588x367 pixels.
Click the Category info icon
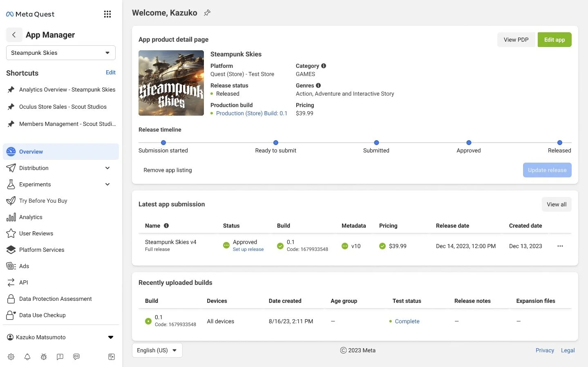324,66
